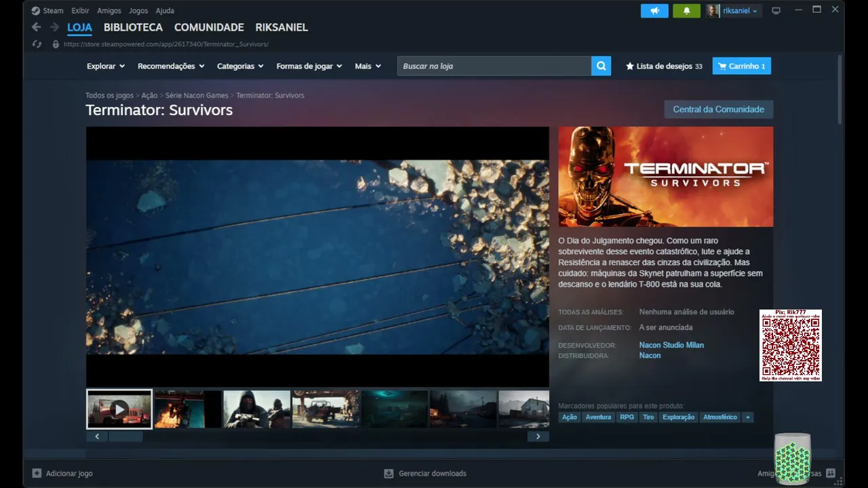868x488 pixels.
Task: Open the announcements megaphone button
Action: coord(654,11)
